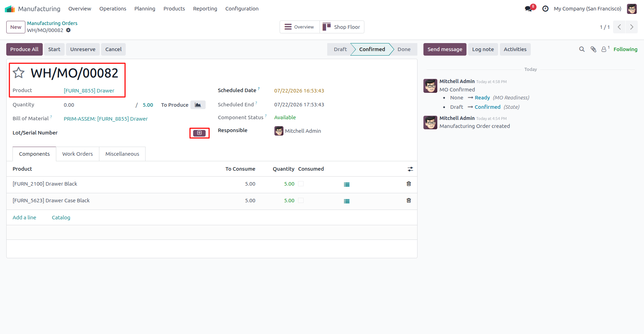Open the Shop Floor smart button

tap(342, 27)
